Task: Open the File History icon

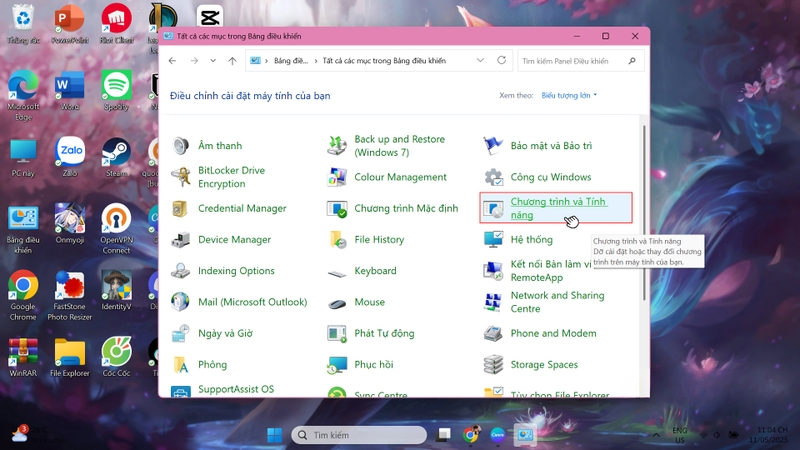Action: (337, 240)
